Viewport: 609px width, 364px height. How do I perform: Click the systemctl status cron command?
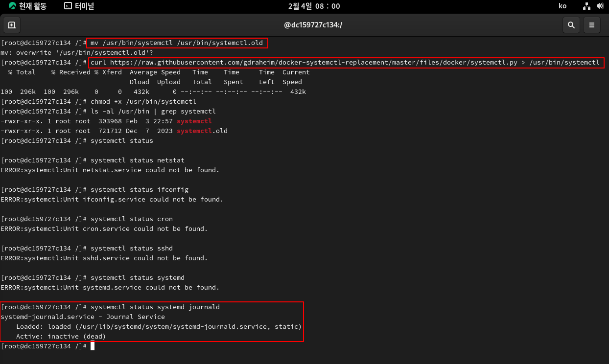coord(132,219)
